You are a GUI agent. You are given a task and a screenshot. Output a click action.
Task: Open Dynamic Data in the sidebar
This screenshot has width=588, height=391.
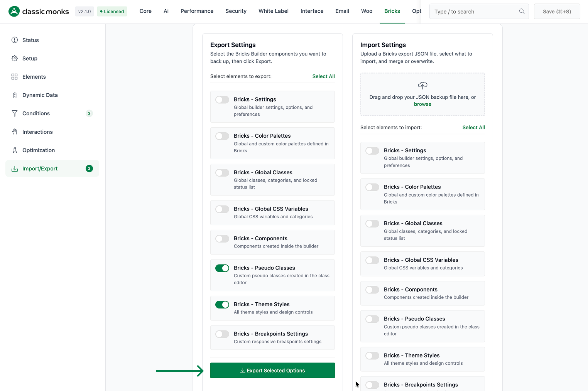(x=52, y=95)
